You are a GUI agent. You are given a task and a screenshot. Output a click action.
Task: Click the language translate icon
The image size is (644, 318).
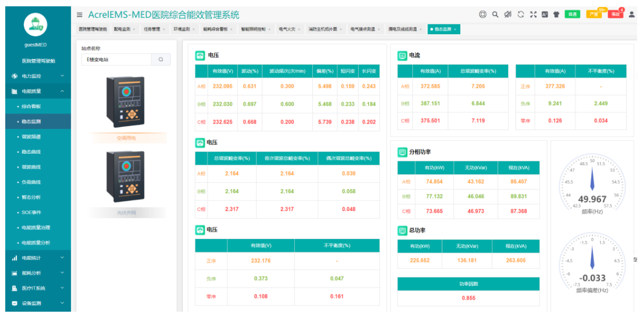click(544, 15)
